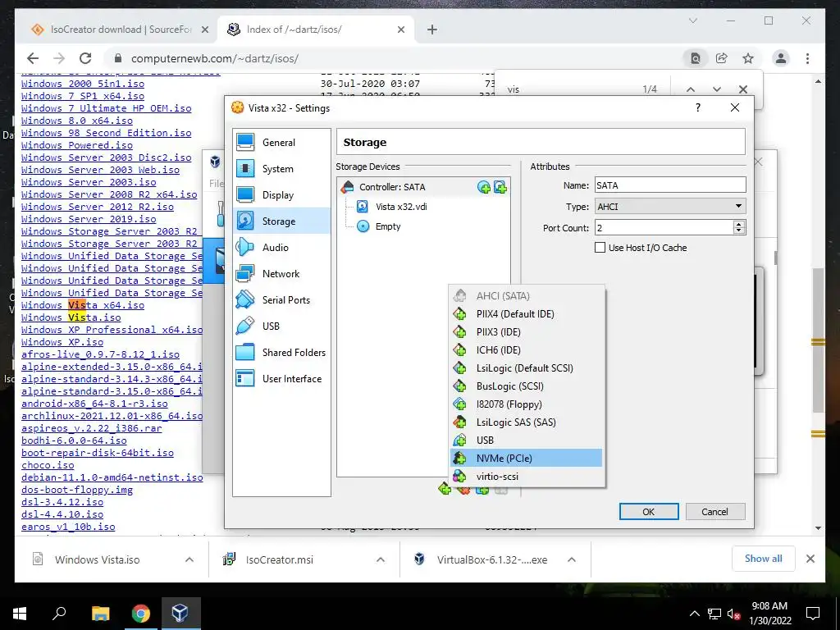Open a new browser tab

click(432, 30)
